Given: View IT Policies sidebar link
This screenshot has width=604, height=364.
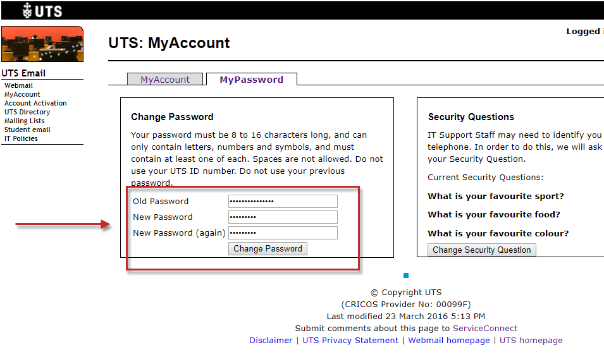Looking at the screenshot, I should (x=21, y=138).
